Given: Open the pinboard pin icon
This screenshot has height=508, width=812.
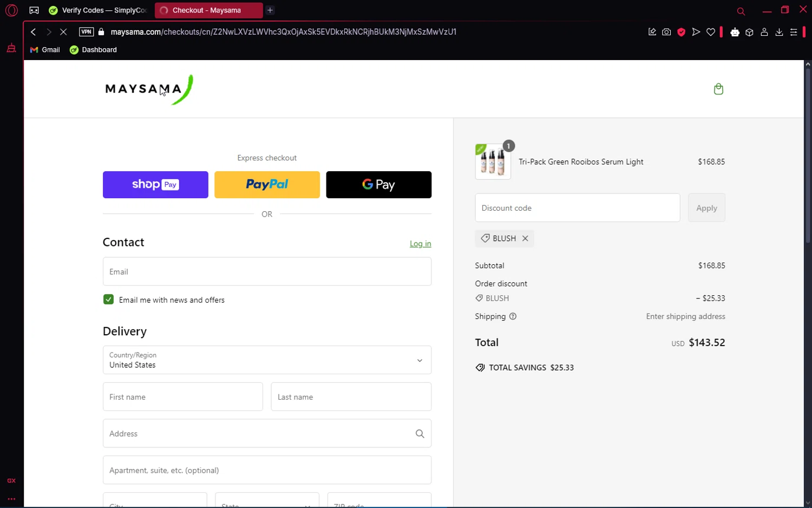Looking at the screenshot, I should click(x=652, y=32).
